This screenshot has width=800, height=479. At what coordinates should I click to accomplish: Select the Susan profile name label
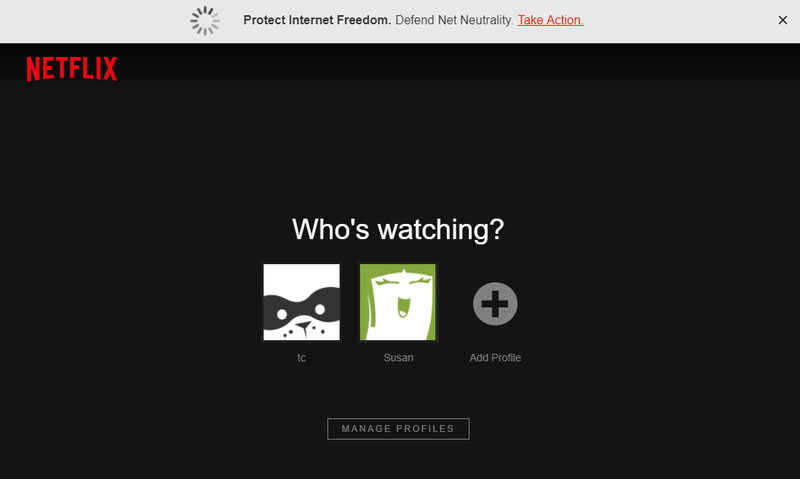[x=398, y=358]
